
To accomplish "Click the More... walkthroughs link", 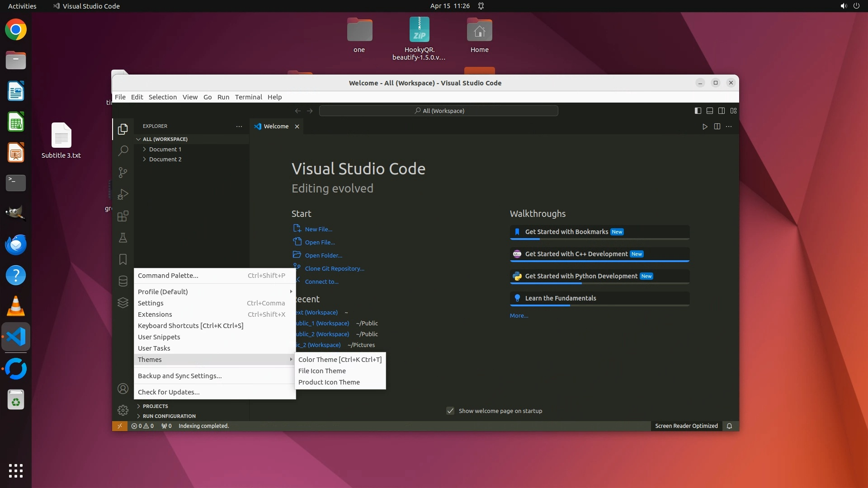I will pyautogui.click(x=519, y=316).
